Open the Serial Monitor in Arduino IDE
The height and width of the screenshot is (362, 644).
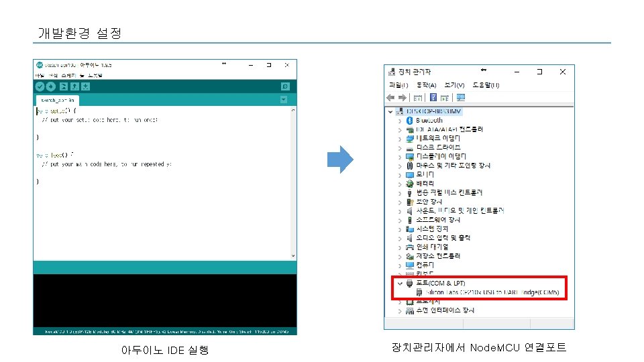pos(285,86)
